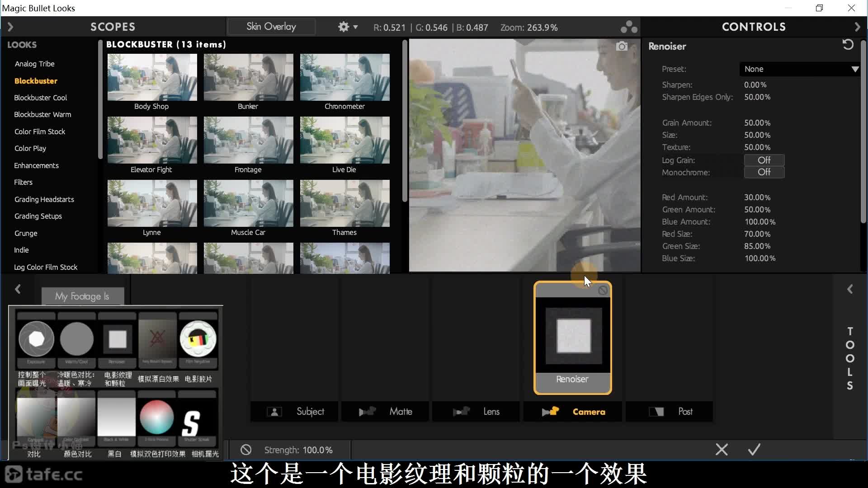
Task: Reset Renoiser controls with circular arrow
Action: (x=848, y=44)
